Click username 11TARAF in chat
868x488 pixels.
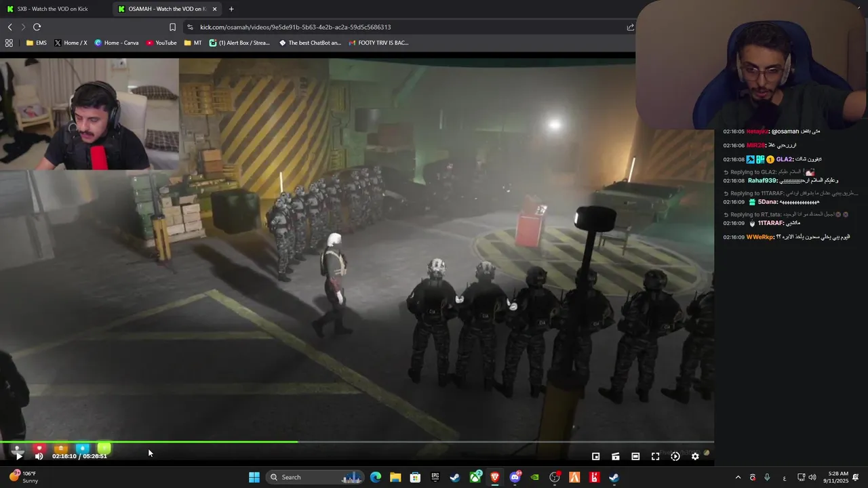point(770,223)
